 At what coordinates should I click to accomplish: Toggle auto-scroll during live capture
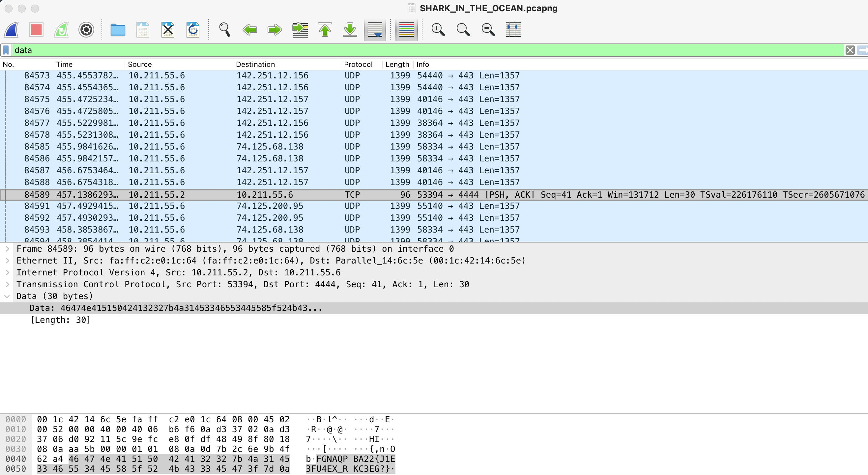(x=375, y=30)
